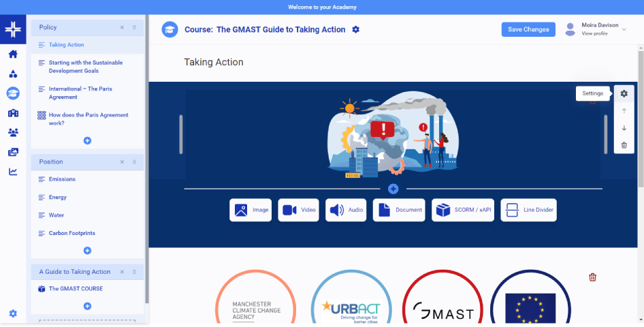This screenshot has width=644, height=327.
Task: Open the Courses graduation cap sidebar icon
Action: [13, 93]
